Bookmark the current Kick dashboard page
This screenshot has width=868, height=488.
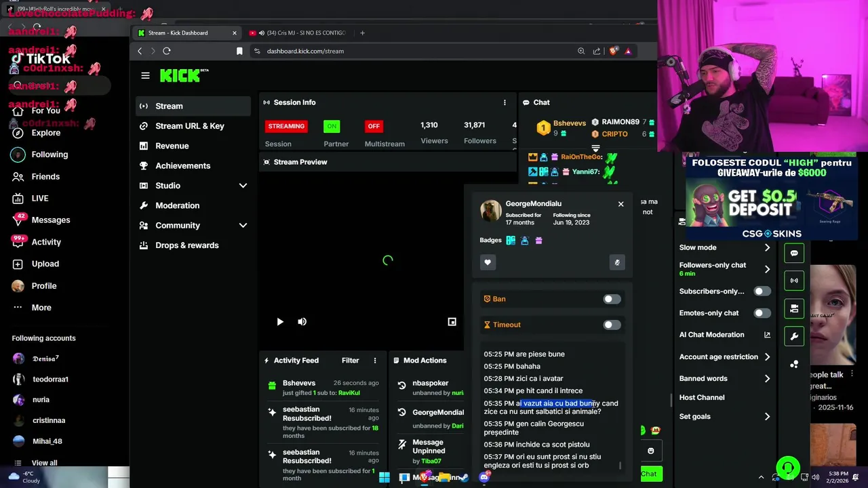(239, 51)
